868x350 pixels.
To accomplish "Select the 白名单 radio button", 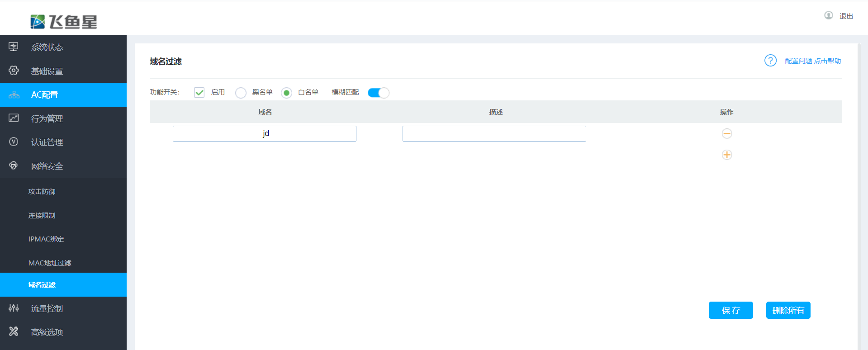I will coord(286,93).
